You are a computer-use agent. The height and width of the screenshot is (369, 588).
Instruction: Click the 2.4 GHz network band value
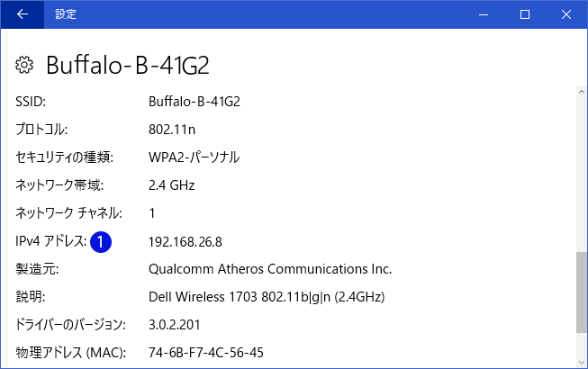pos(171,185)
